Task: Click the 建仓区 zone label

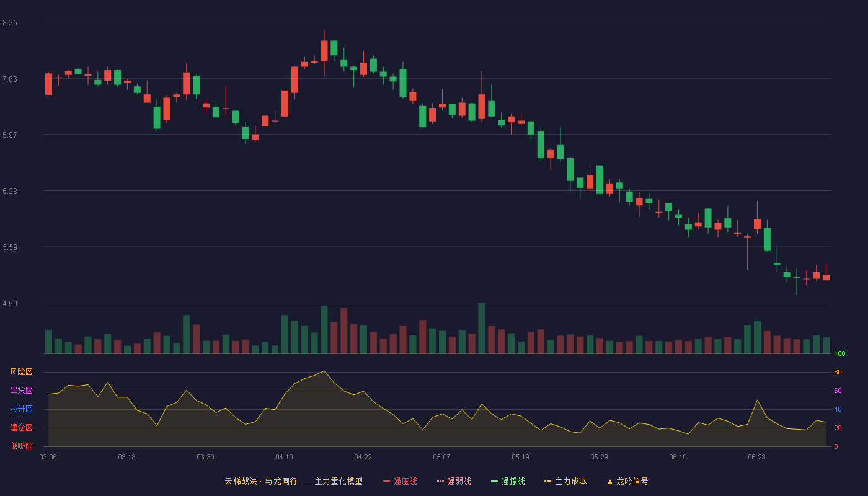Action: point(21,428)
